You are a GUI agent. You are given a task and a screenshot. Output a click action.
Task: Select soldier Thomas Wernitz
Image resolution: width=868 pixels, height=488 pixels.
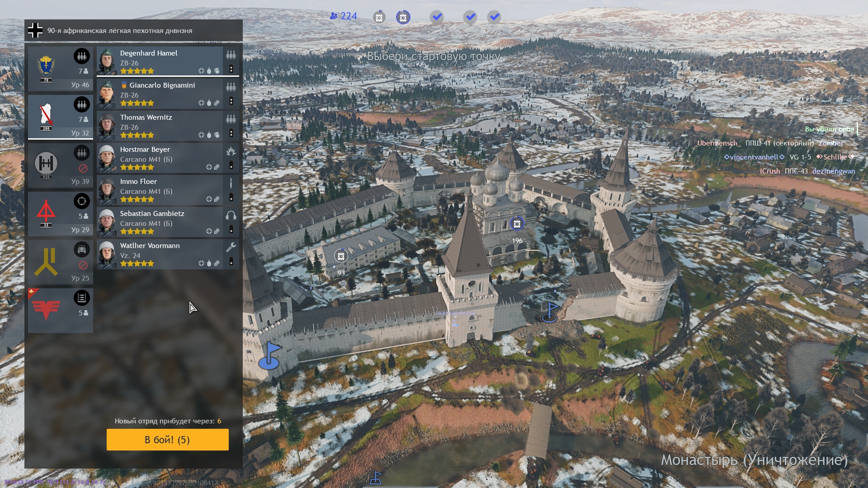(x=168, y=126)
